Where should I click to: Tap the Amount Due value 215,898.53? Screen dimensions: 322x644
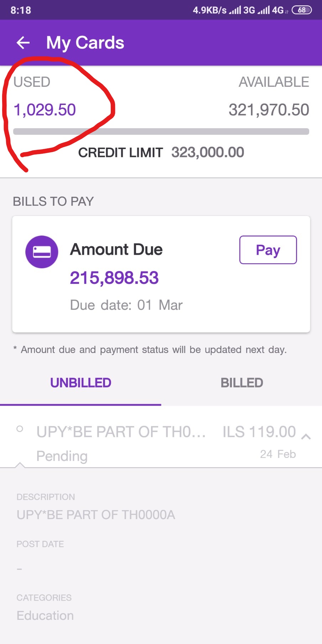click(x=114, y=278)
